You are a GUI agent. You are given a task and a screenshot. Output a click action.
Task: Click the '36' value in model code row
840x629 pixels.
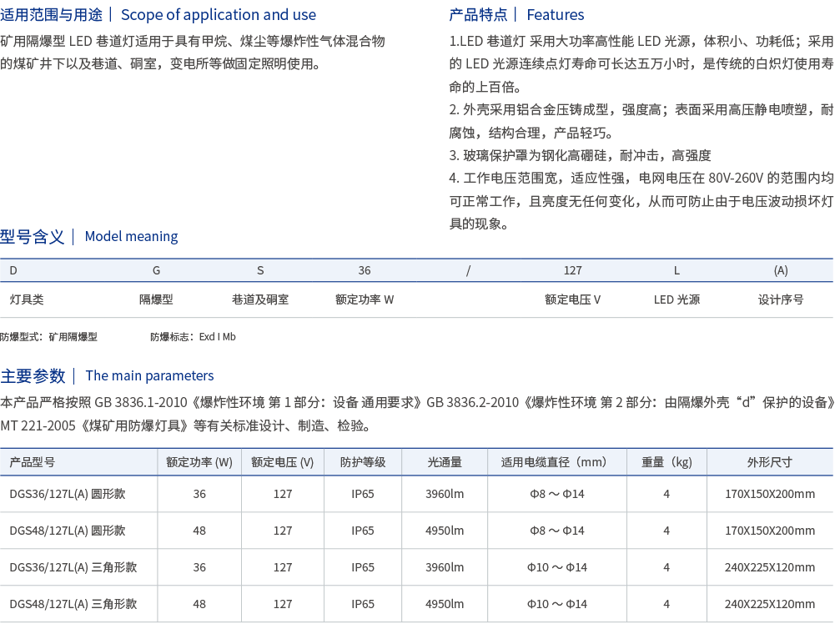click(x=365, y=270)
